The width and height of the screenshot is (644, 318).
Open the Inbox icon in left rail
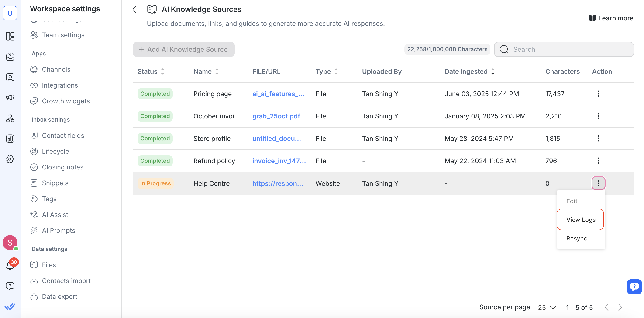10,57
